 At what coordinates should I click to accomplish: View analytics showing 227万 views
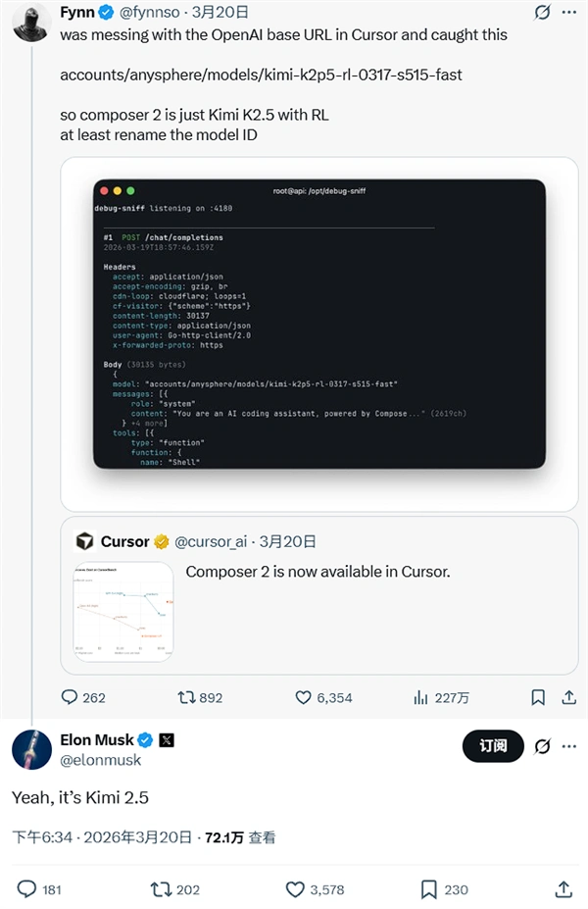point(421,697)
